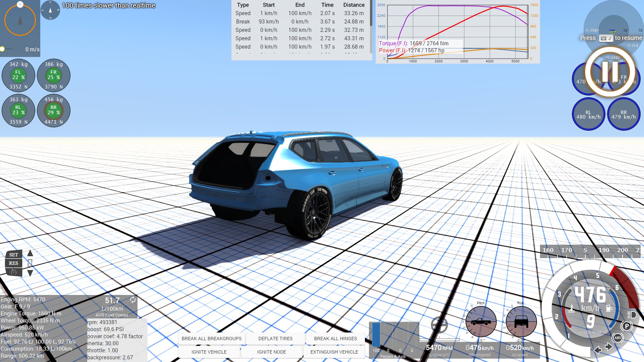
Task: Click the Roll inclinometer gauge
Action: (521, 322)
